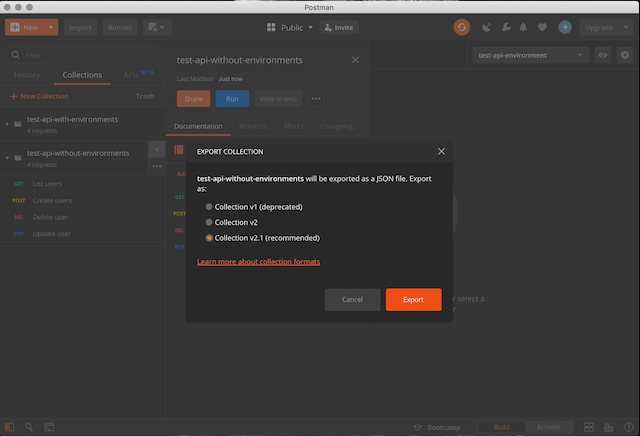640x436 pixels.
Task: Switch to the Mocks tab
Action: [293, 126]
